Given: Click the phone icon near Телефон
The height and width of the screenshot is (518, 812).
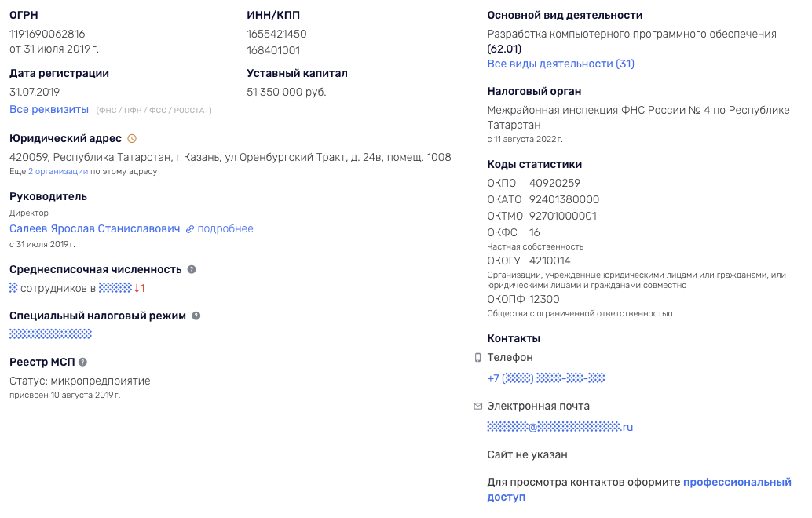Looking at the screenshot, I should [x=477, y=358].
